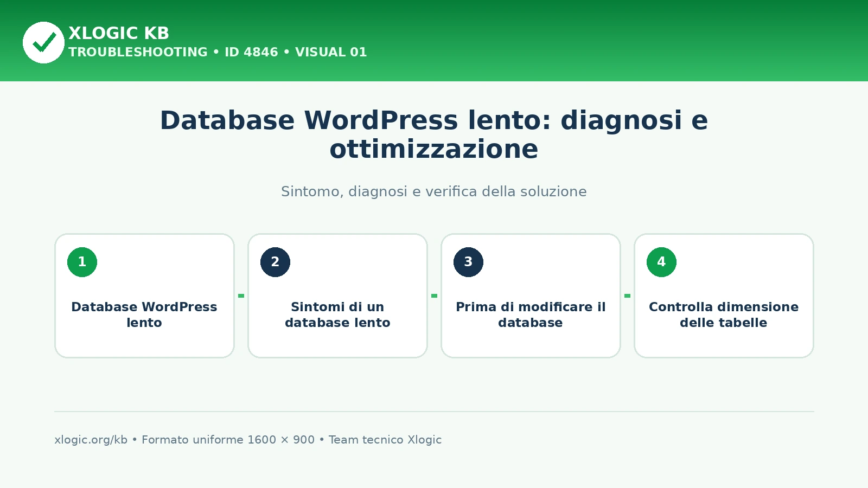Open the card labeled Database WordPress lento
The image size is (868, 488).
[144, 296]
